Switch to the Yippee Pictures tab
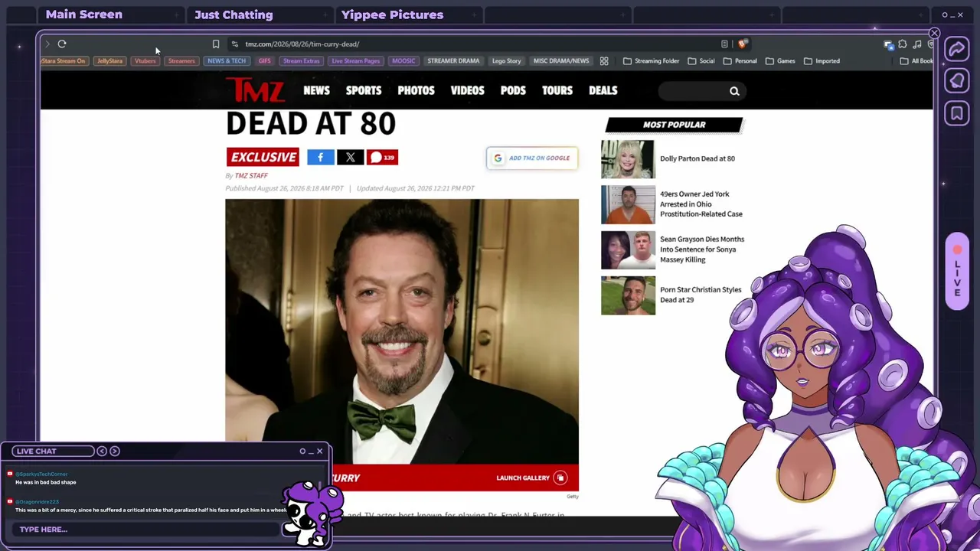980x551 pixels. (392, 15)
